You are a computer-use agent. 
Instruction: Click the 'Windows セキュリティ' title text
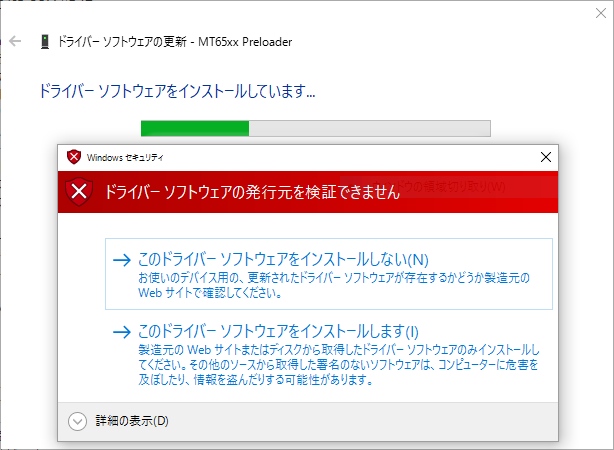tap(125, 157)
